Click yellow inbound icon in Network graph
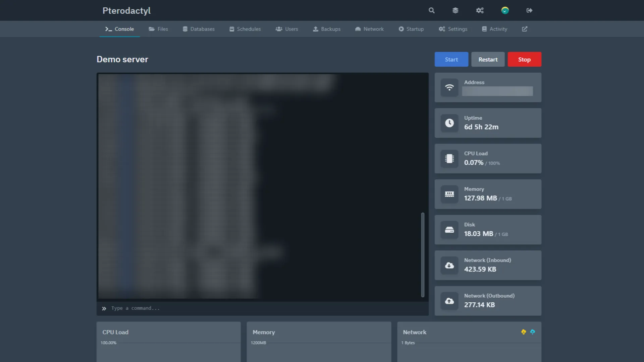The image size is (644, 362). point(524,332)
